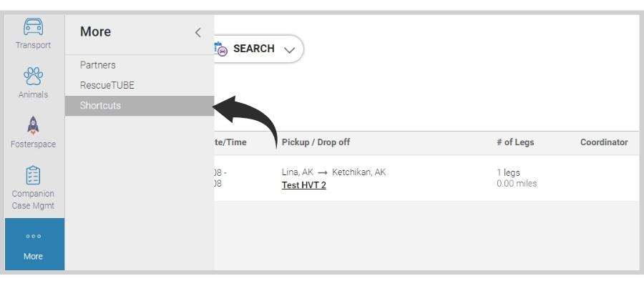Open the Transport car icon
644x286 pixels.
pos(33,26)
